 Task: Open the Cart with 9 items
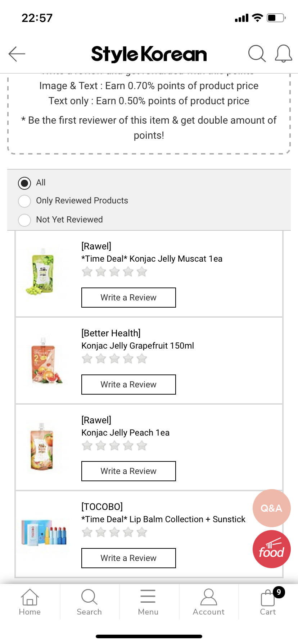(x=268, y=602)
